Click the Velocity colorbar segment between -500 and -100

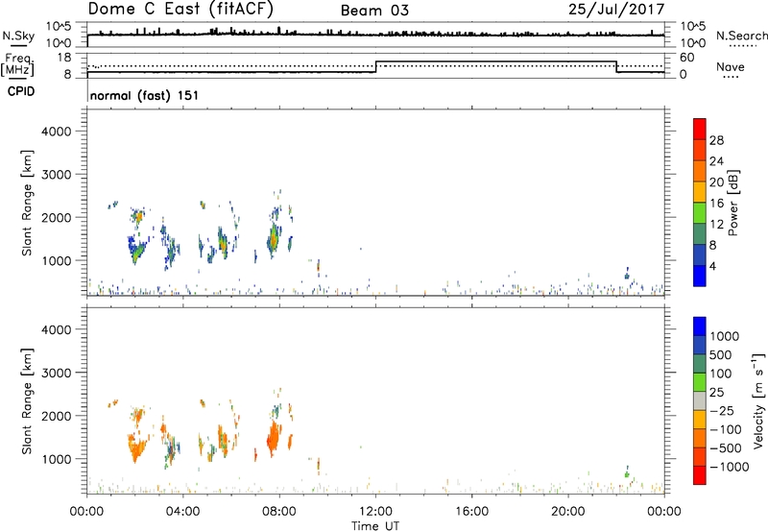pyautogui.click(x=700, y=439)
